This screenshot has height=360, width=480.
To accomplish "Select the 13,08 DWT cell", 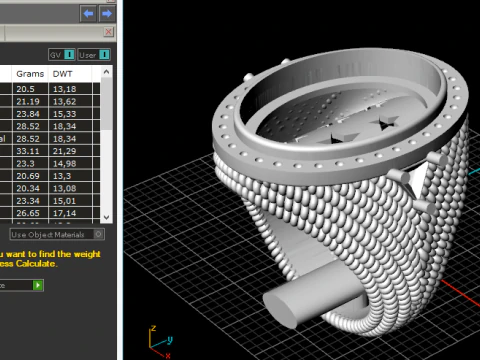I will pyautogui.click(x=70, y=188).
